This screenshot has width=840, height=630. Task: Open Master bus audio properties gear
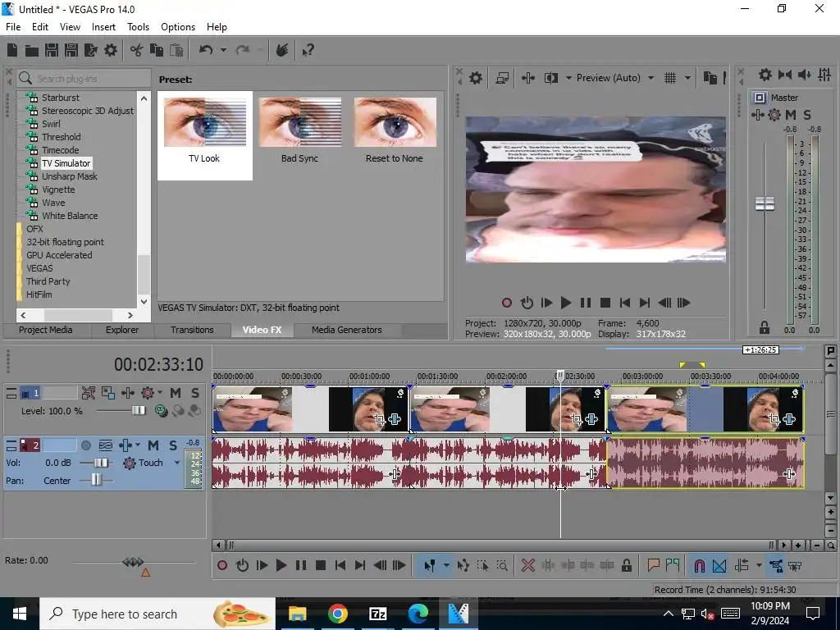click(765, 75)
